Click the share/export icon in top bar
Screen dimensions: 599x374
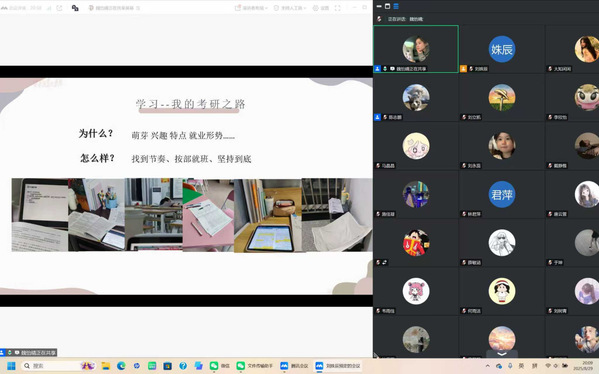click(59, 8)
